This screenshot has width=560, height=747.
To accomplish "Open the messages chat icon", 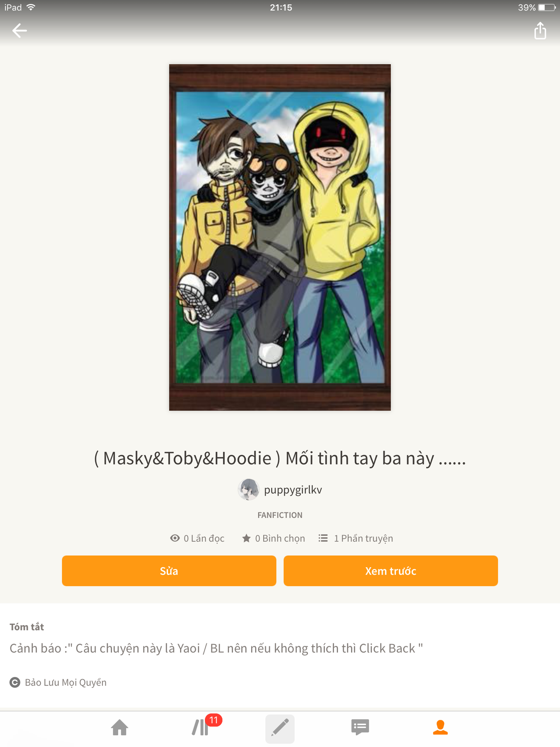I will [360, 727].
